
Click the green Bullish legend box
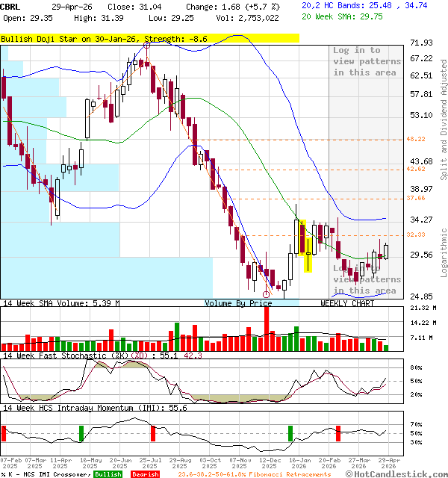[x=108, y=474]
